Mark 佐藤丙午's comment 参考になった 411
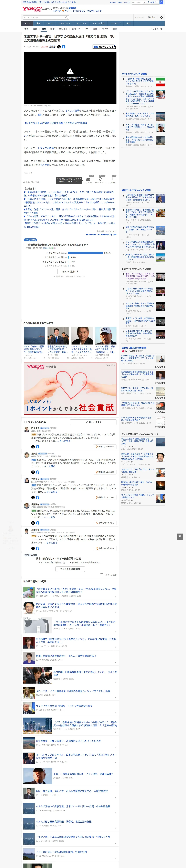This screenshot has height=868, width=186. (105, 523)
